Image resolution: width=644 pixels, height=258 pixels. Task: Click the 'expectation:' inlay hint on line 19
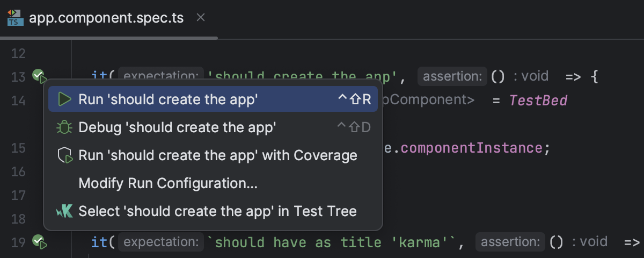pos(161,242)
